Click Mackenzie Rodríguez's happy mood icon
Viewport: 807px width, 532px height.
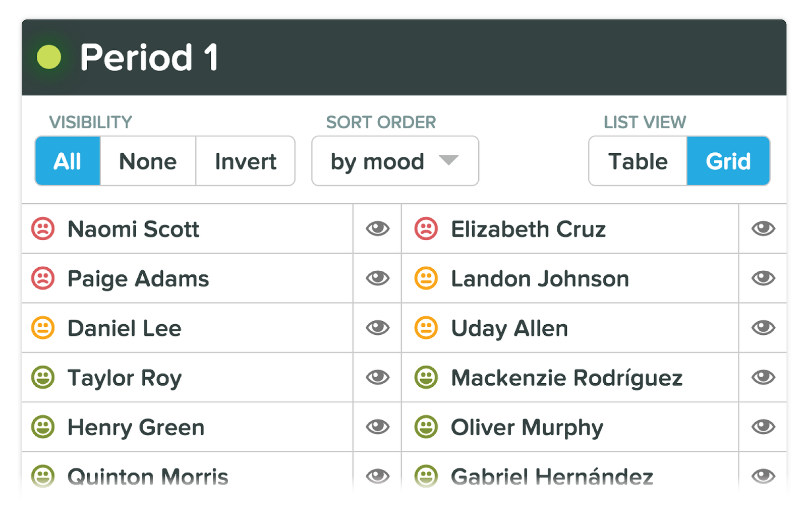pos(426,377)
